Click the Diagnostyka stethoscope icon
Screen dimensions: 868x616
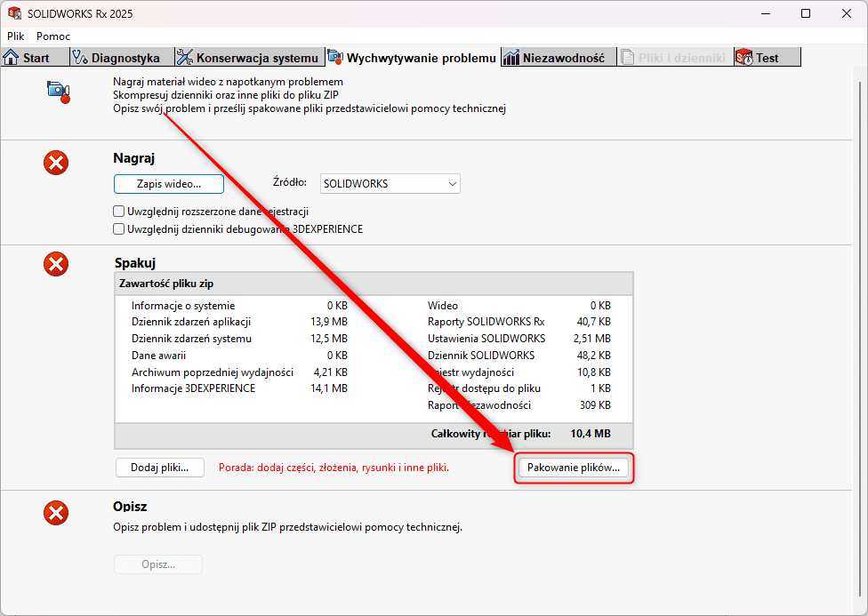[x=80, y=58]
